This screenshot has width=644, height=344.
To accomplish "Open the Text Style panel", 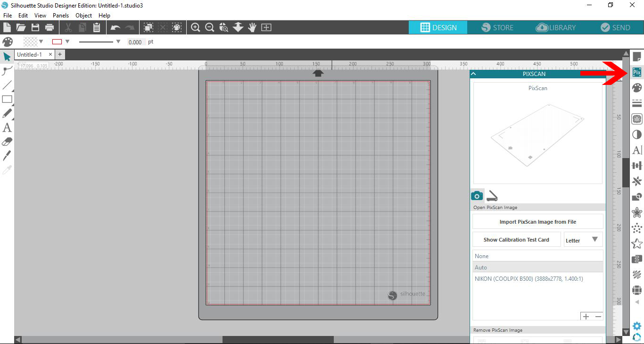I will point(637,150).
